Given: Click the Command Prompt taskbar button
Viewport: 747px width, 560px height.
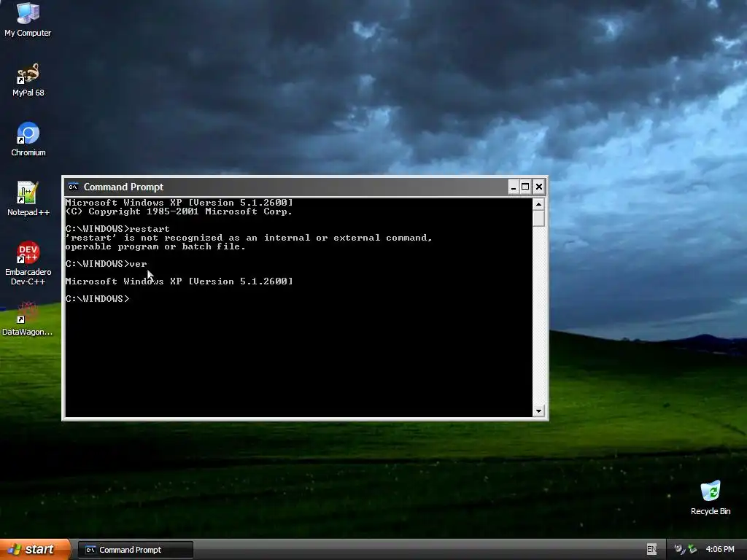Looking at the screenshot, I should tap(135, 550).
